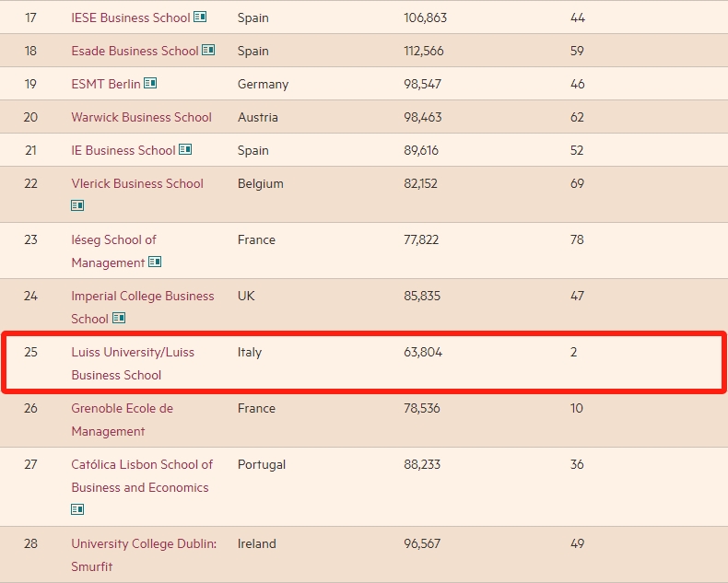Viewport: 728px width, 583px height.
Task: Click the value 62 in the Warwick row
Action: point(577,117)
